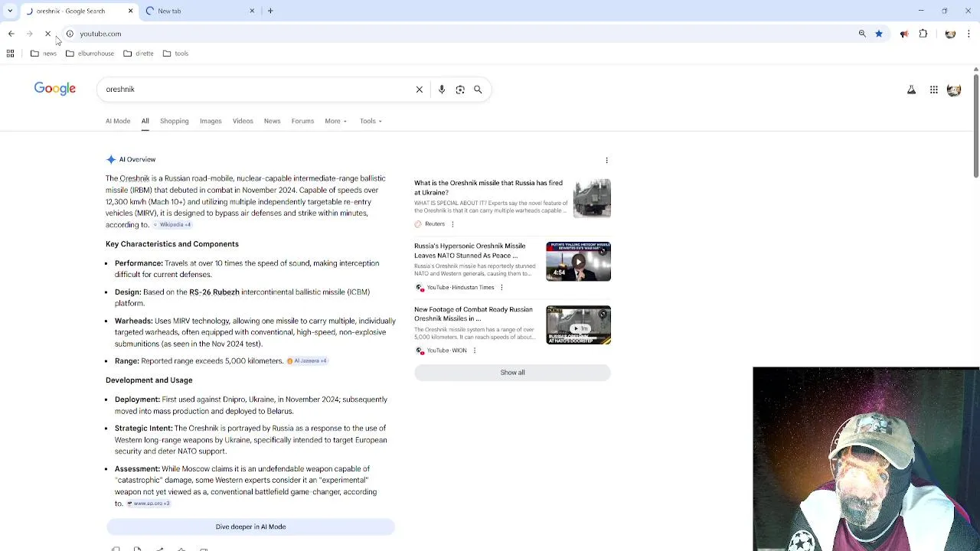Click the zoom magnifier icon in address bar
The height and width of the screenshot is (551, 980).
click(x=862, y=34)
